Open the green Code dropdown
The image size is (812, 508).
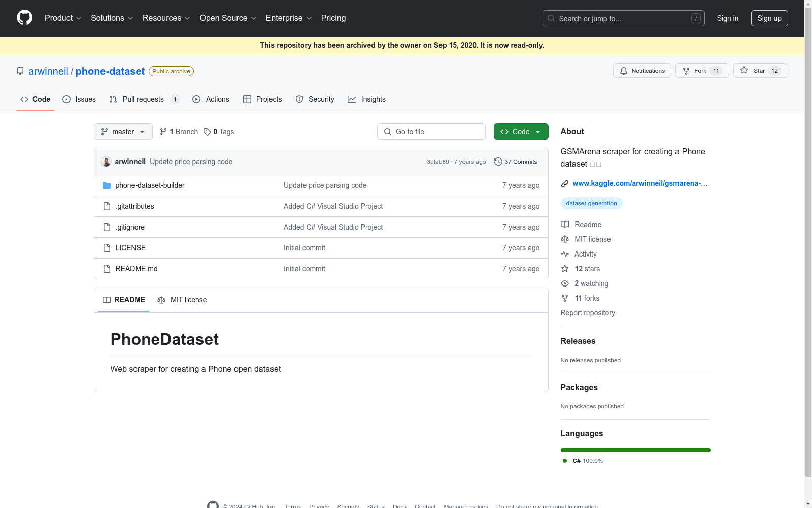(x=521, y=132)
